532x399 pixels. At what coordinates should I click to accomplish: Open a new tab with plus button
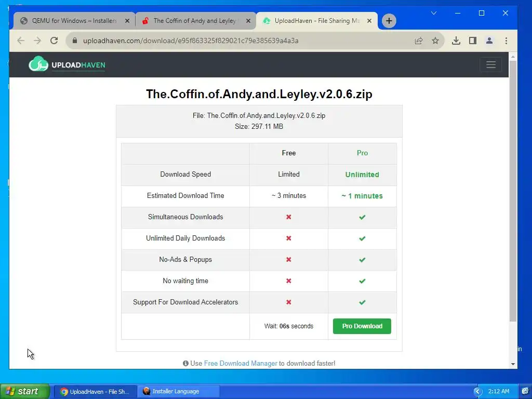(x=389, y=21)
